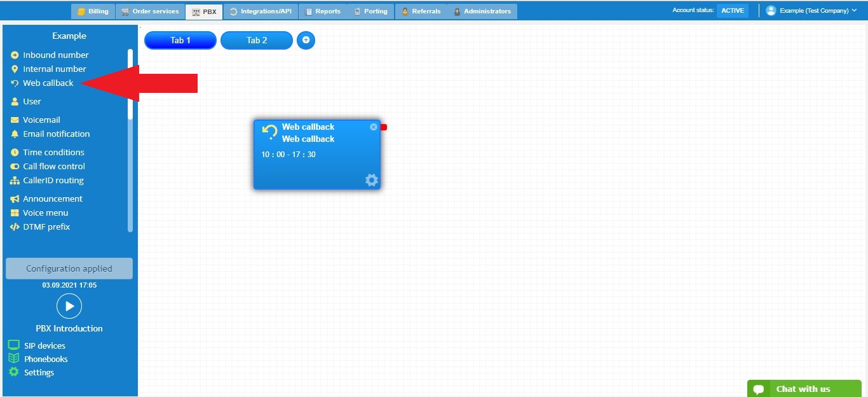
Task: Open the Billing tab
Action: pos(93,11)
